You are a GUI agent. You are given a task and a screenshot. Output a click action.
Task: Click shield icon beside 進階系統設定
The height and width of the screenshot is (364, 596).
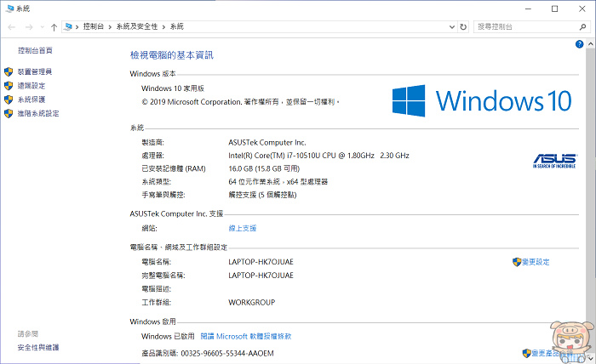(9, 113)
